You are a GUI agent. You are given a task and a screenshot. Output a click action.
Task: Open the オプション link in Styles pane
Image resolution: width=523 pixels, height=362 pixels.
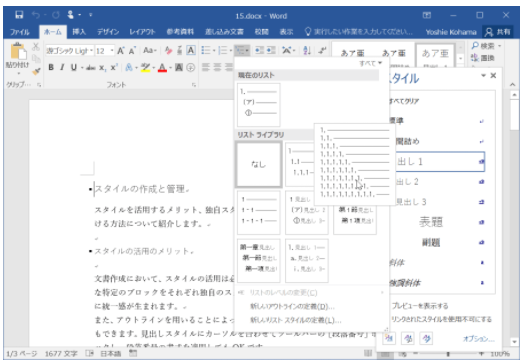click(x=479, y=339)
